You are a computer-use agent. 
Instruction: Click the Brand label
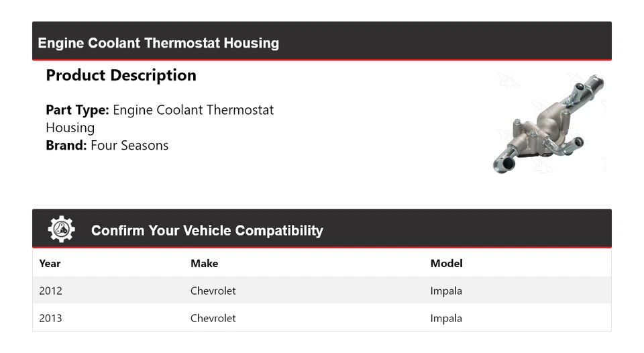click(66, 146)
